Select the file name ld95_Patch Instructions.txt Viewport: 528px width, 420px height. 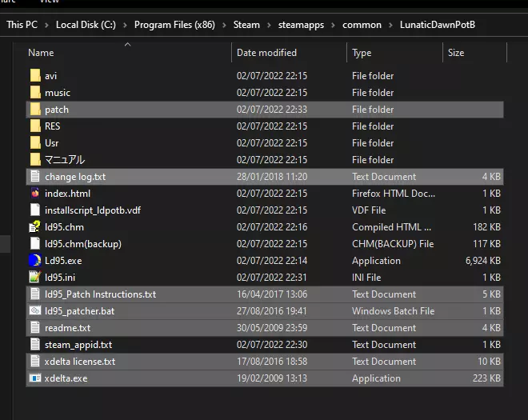point(100,294)
